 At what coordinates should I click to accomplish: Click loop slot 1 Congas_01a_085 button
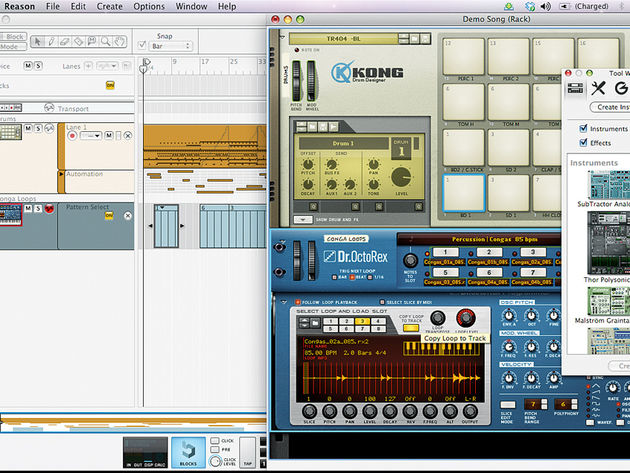[x=445, y=252]
